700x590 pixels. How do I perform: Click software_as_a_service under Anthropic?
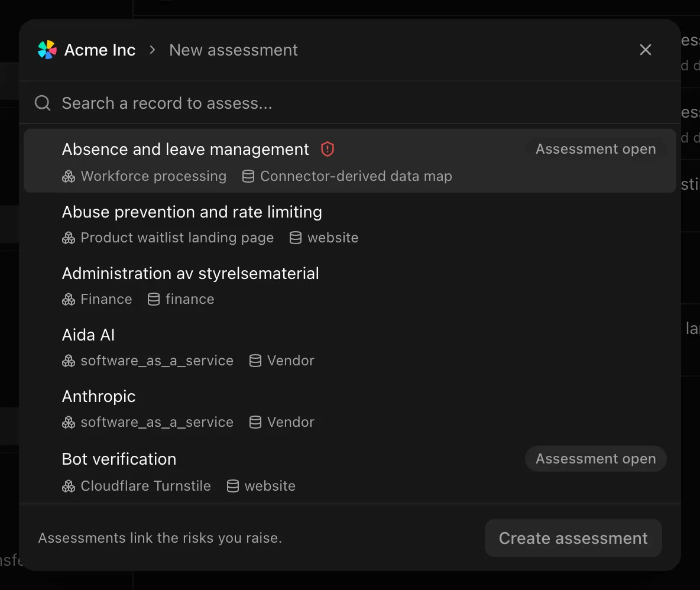157,423
